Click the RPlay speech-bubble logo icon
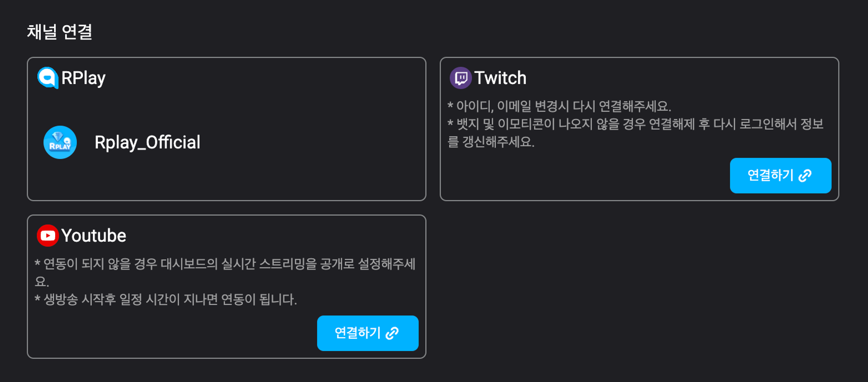The height and width of the screenshot is (382, 868). point(48,78)
